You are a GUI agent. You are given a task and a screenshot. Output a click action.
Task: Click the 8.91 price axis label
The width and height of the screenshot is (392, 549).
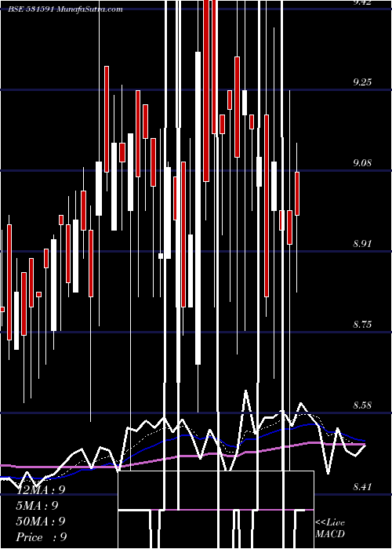pos(362,244)
